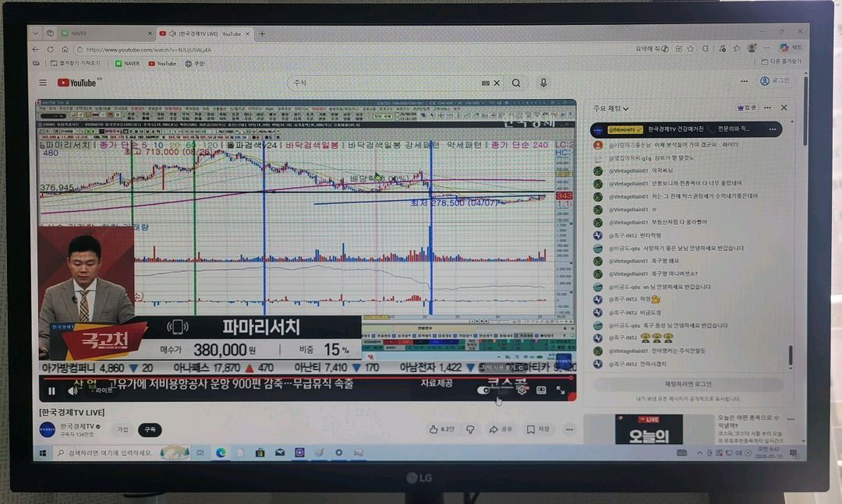
Task: Expand the 주요 채팅 chat mode dropdown
Action: (x=610, y=108)
